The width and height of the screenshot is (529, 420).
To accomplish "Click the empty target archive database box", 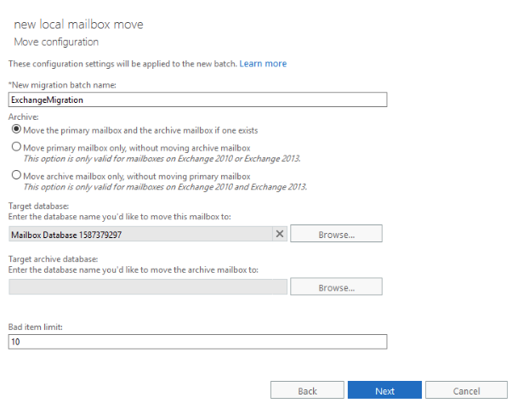I will 148,287.
